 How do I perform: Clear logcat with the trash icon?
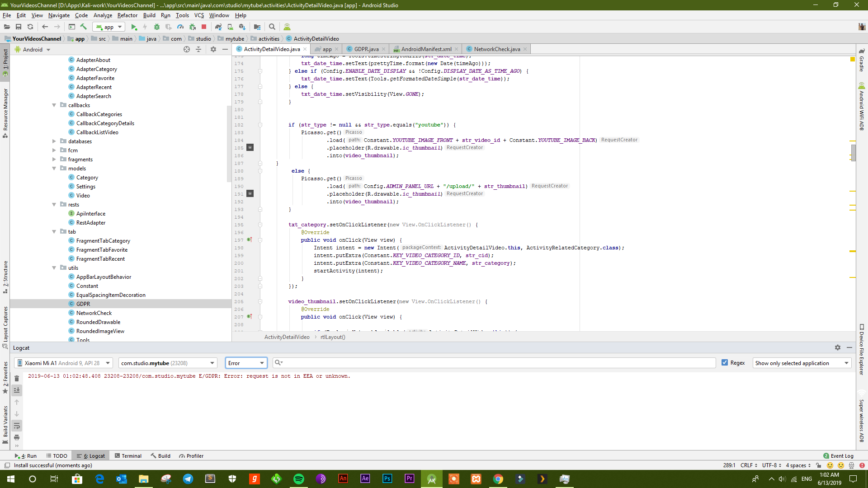pos(17,379)
